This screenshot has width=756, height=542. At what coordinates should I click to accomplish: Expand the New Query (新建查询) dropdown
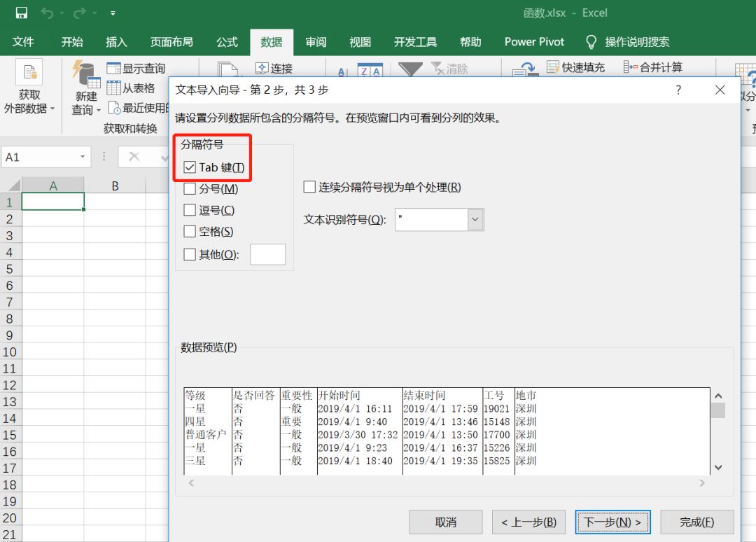(x=99, y=111)
